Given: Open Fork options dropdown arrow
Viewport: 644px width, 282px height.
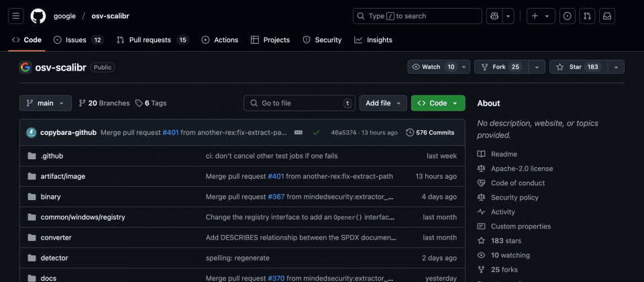Looking at the screenshot, I should 537,66.
